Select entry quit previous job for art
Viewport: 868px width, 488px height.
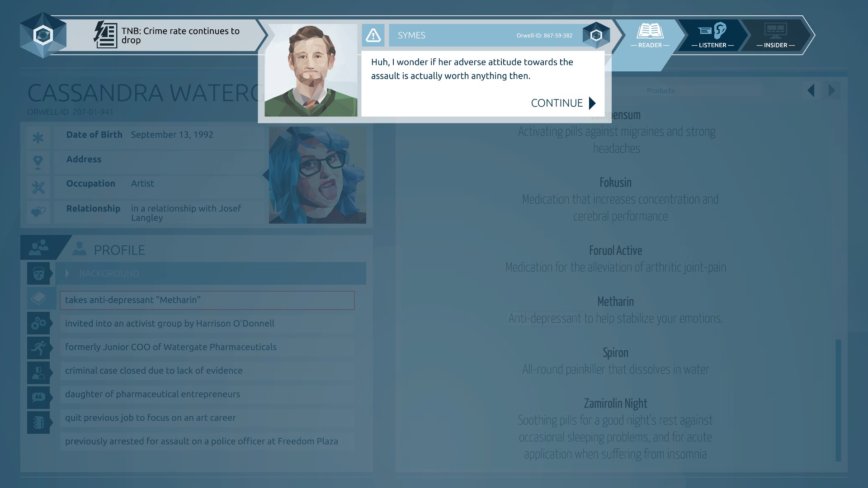coord(207,418)
